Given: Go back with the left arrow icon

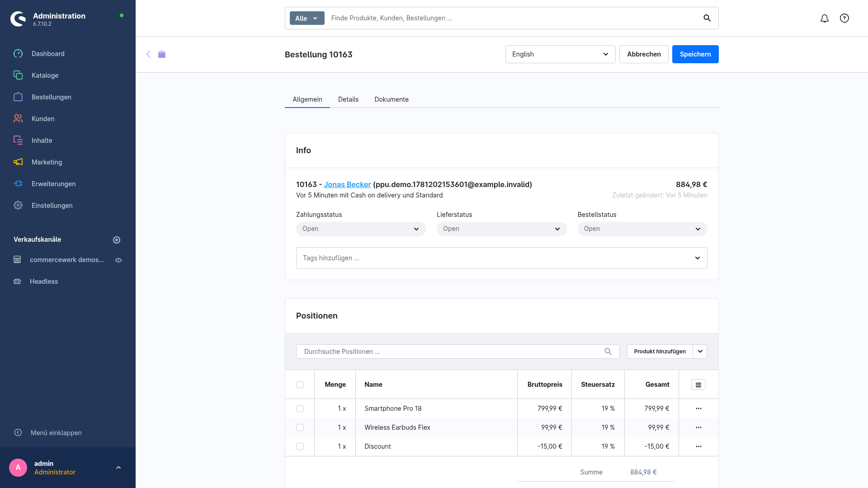Looking at the screenshot, I should (148, 54).
